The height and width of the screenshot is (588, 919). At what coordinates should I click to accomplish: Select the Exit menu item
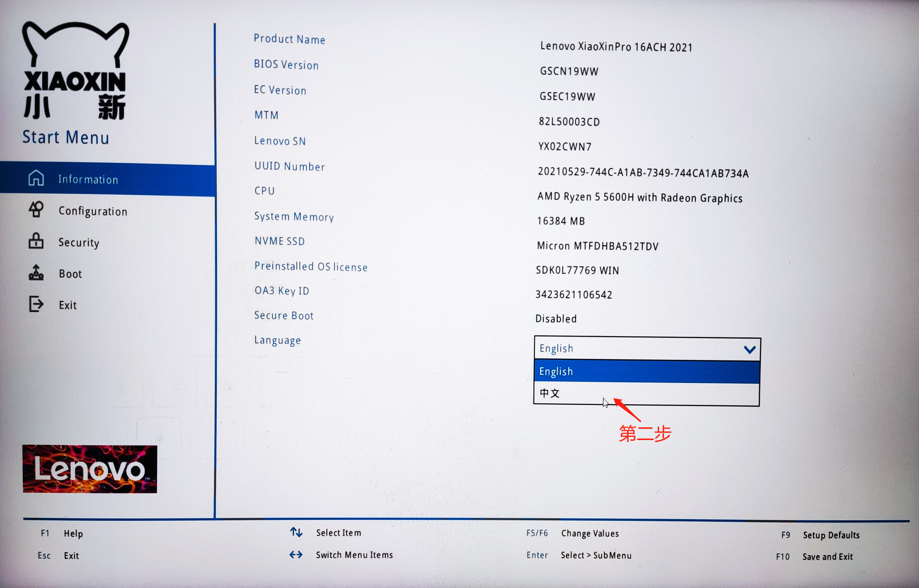(x=68, y=305)
